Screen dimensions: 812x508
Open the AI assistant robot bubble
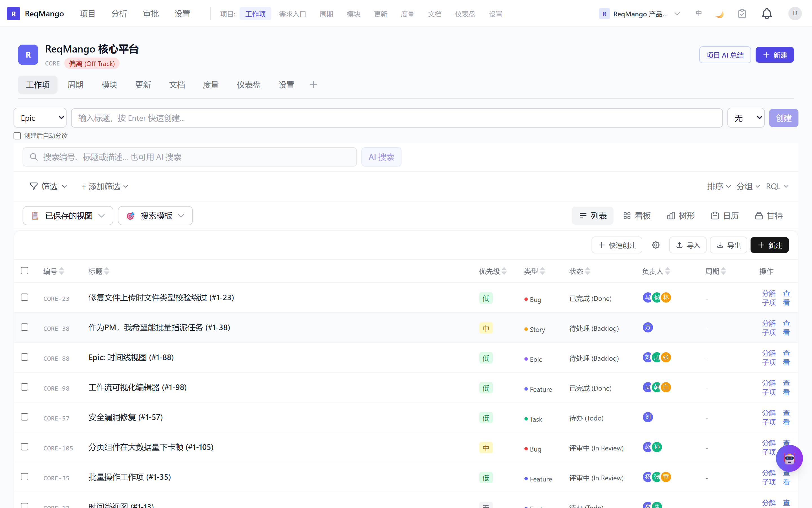[x=789, y=458]
